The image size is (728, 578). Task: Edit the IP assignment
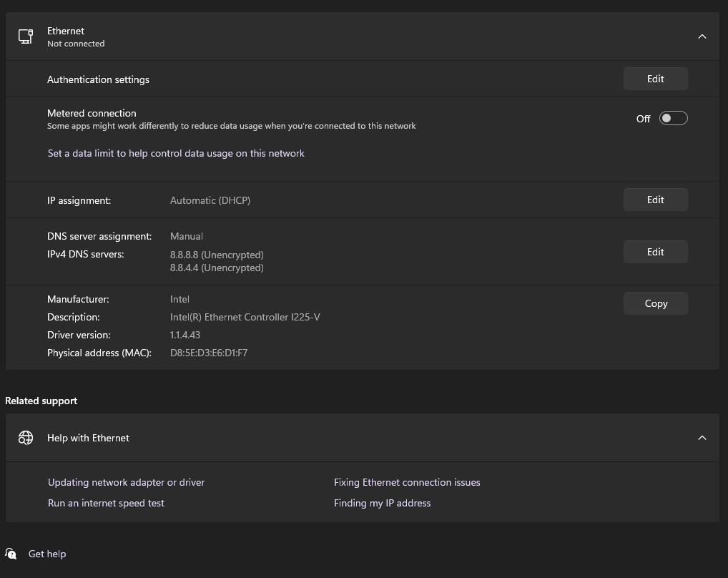click(x=655, y=200)
